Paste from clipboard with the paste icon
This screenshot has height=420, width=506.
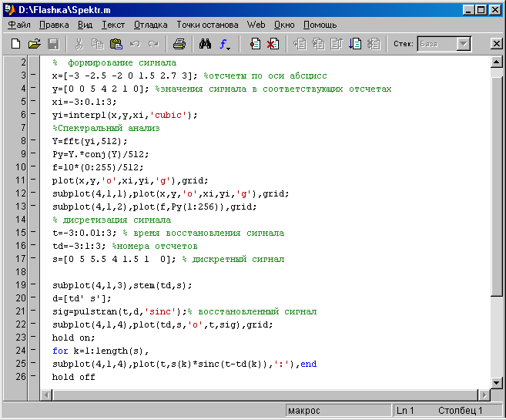point(116,44)
